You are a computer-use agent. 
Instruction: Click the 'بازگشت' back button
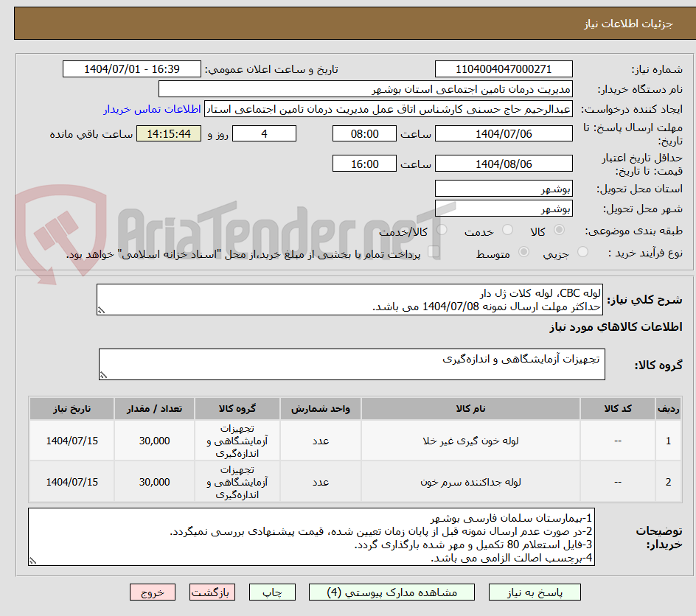[x=212, y=592]
